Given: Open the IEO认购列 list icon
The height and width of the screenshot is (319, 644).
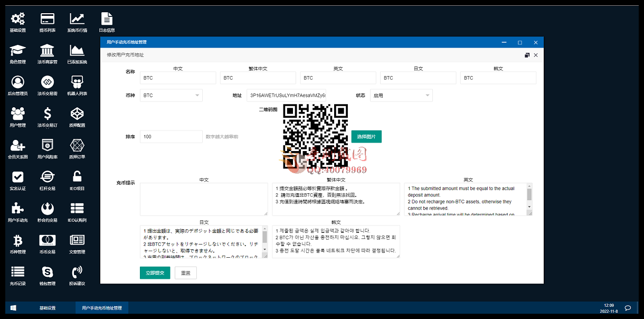Looking at the screenshot, I should 77,209.
